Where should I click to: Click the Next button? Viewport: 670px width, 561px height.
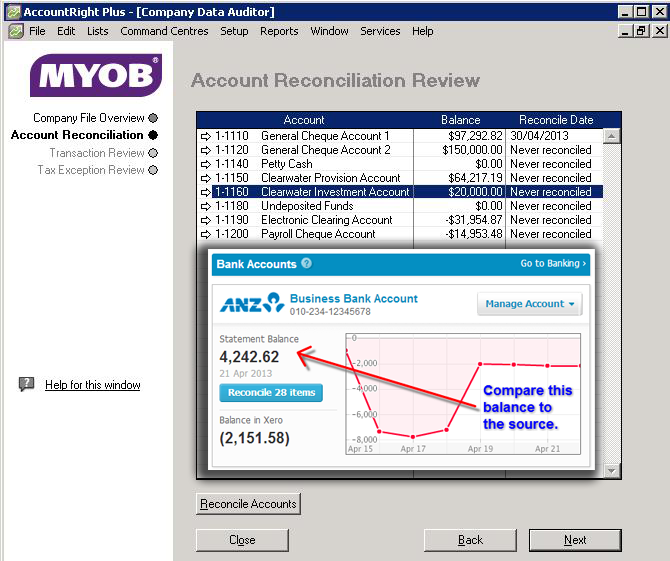pyautogui.click(x=575, y=540)
